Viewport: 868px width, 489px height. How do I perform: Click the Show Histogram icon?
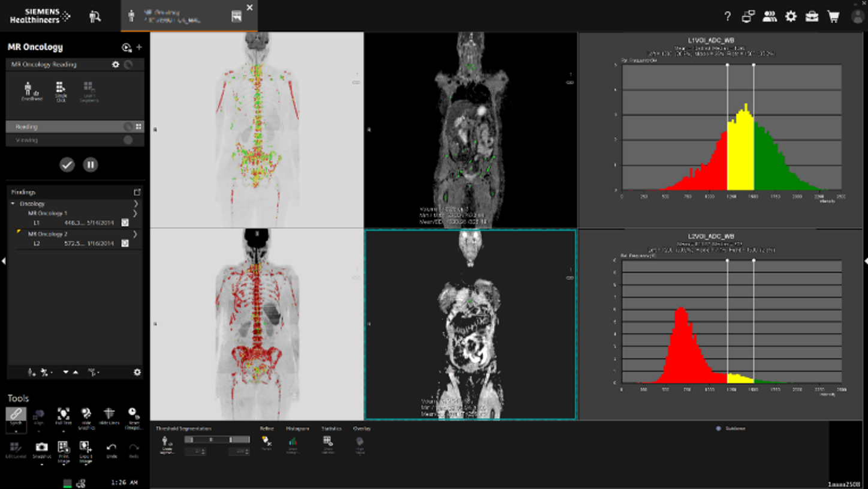(x=293, y=442)
